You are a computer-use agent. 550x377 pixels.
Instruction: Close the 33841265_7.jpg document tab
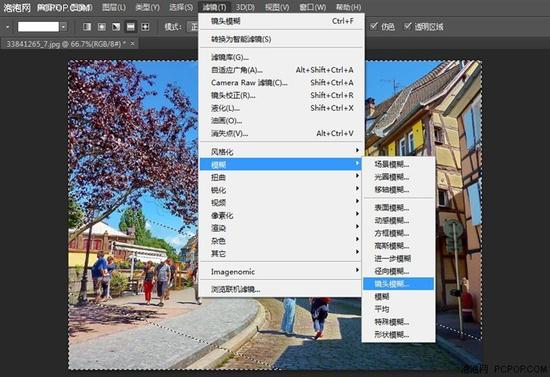[132, 43]
